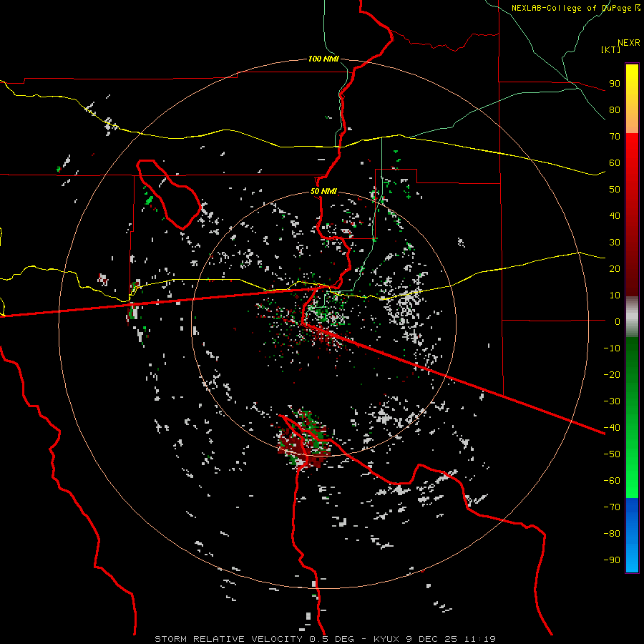
Task: Click the 90 value on the velocity scale
Action: click(x=615, y=84)
